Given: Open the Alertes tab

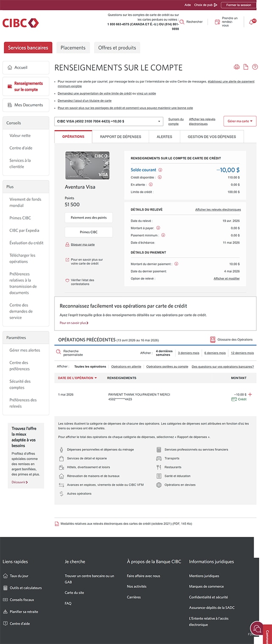Looking at the screenshot, I should tap(164, 137).
